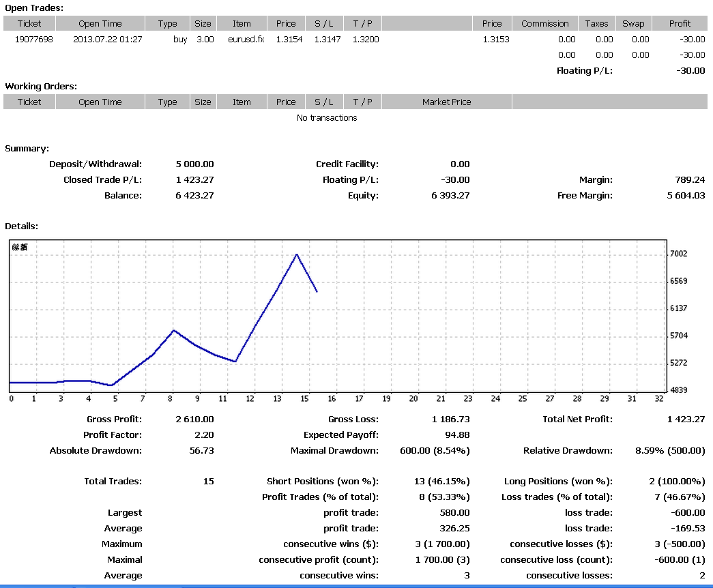Select the Expected Payoff value 94.88
This screenshot has height=588, width=713.
point(457,435)
